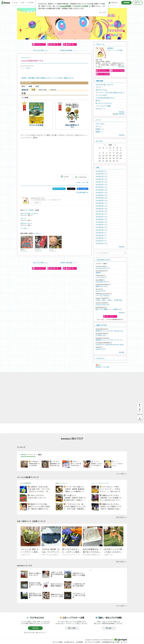Click the 新規登録 button

click(126, 3)
